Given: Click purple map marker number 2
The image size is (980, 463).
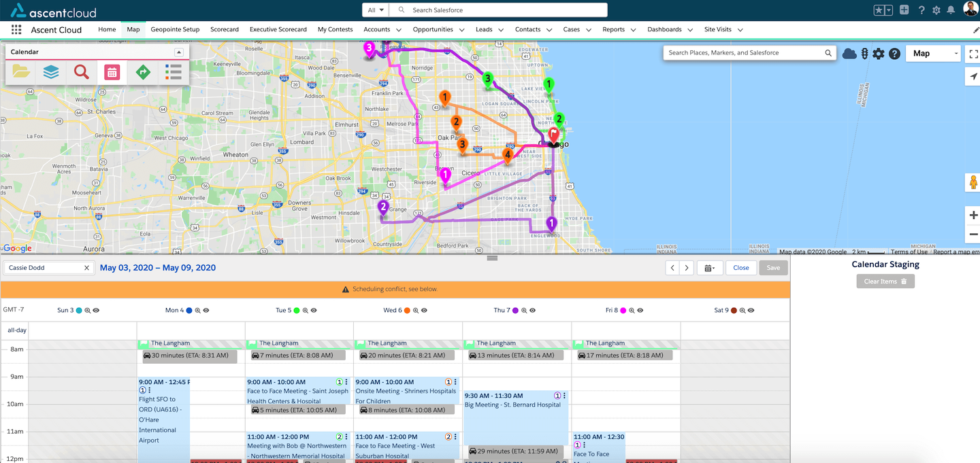Looking at the screenshot, I should tap(383, 208).
